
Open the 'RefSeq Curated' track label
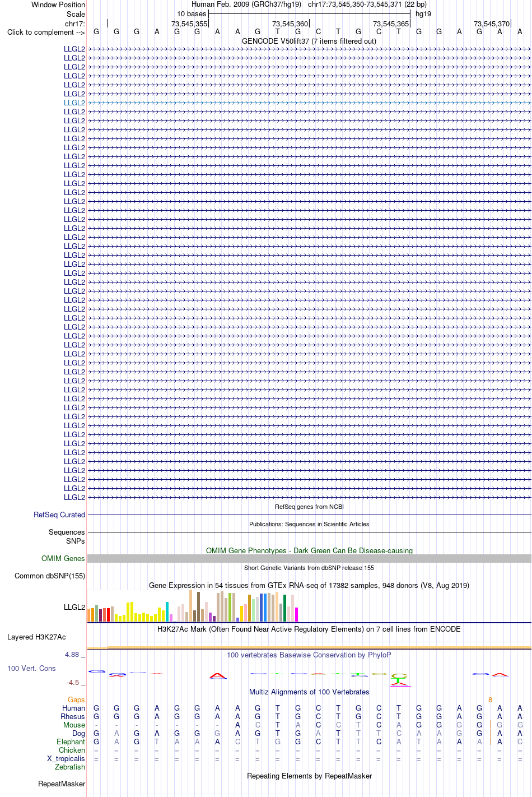coord(59,515)
